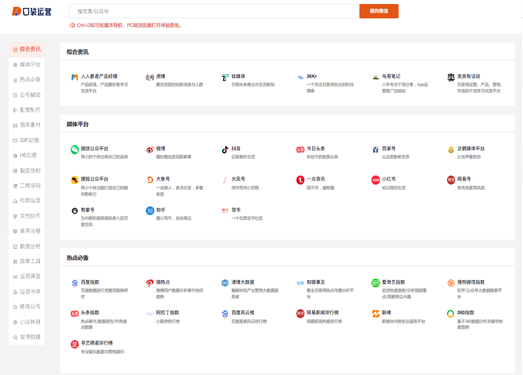Click the orange search button
The width and height of the screenshot is (523, 375).
point(379,11)
